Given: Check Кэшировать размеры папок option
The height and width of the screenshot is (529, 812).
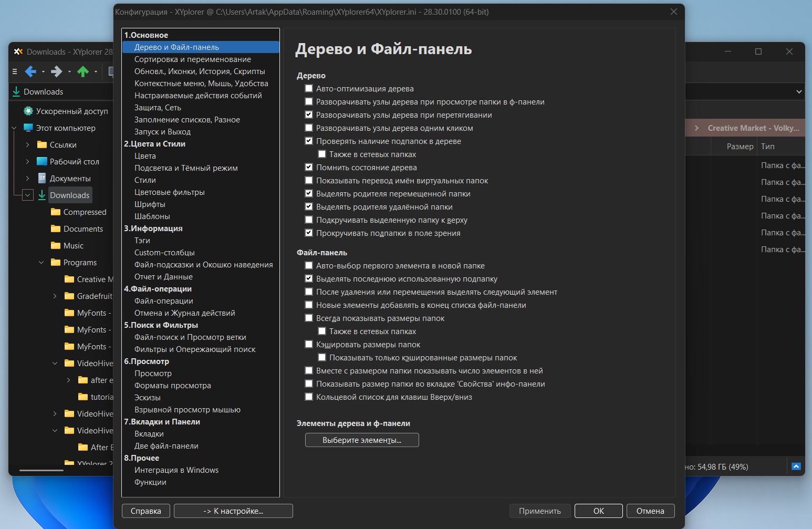Looking at the screenshot, I should (x=309, y=344).
